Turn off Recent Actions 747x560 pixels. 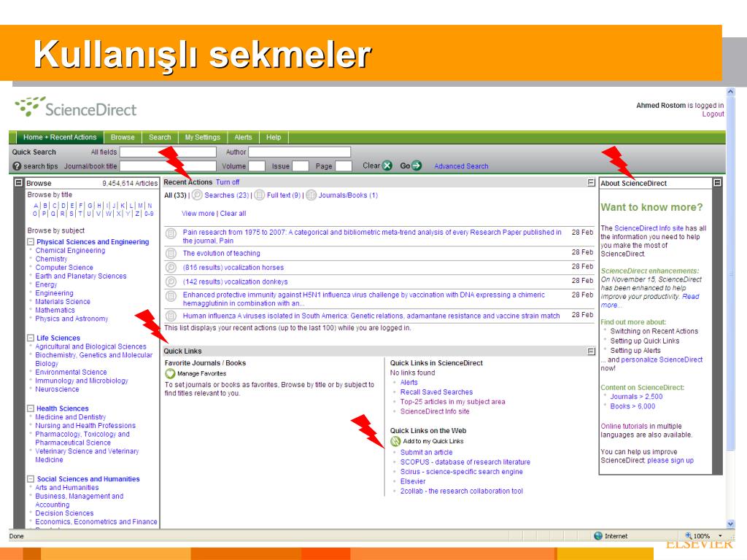[x=228, y=182]
